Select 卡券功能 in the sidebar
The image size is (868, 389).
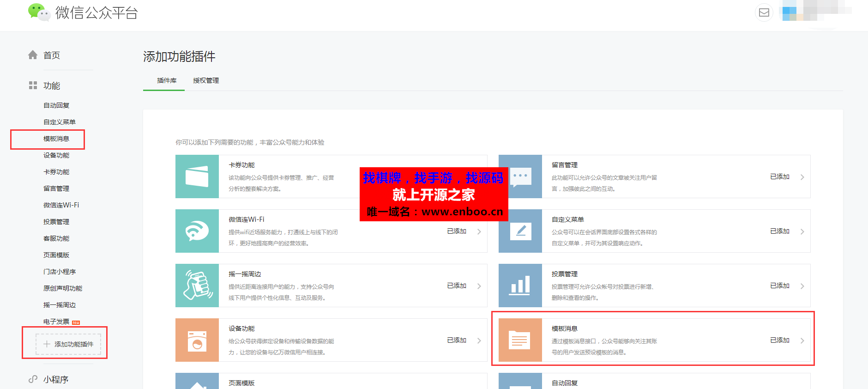pos(56,172)
